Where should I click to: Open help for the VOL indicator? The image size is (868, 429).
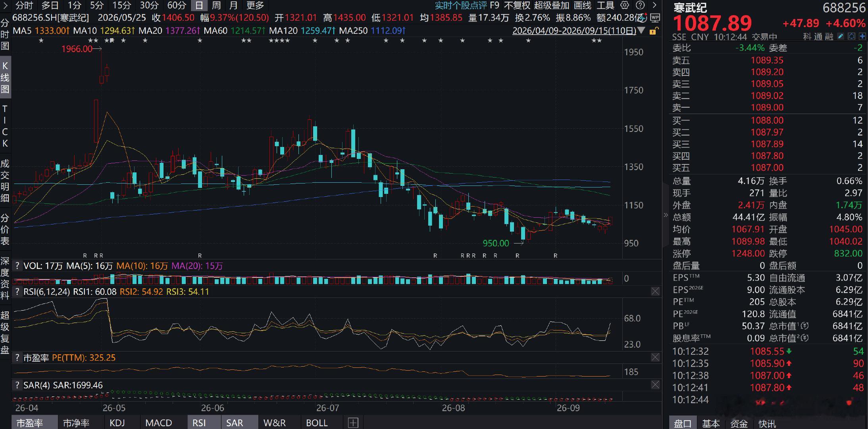tap(17, 266)
